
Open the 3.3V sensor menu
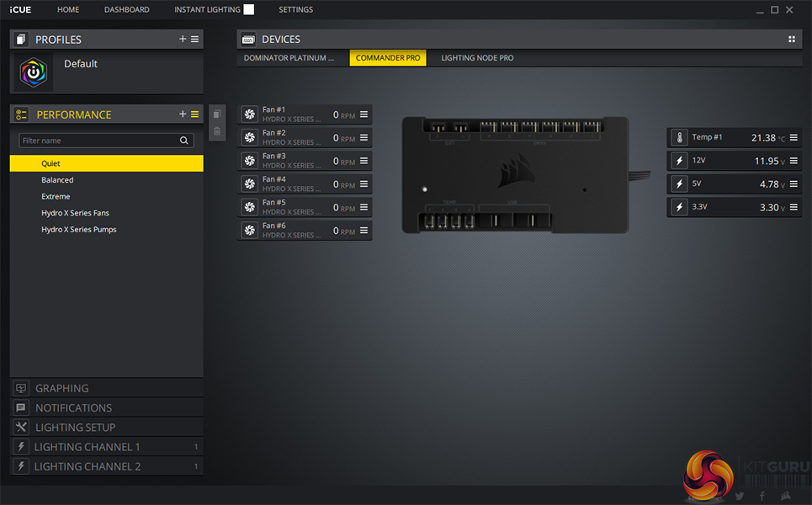(x=793, y=207)
